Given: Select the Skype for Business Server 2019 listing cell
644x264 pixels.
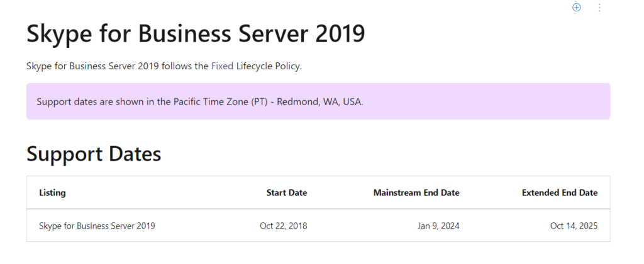Looking at the screenshot, I should 97,226.
